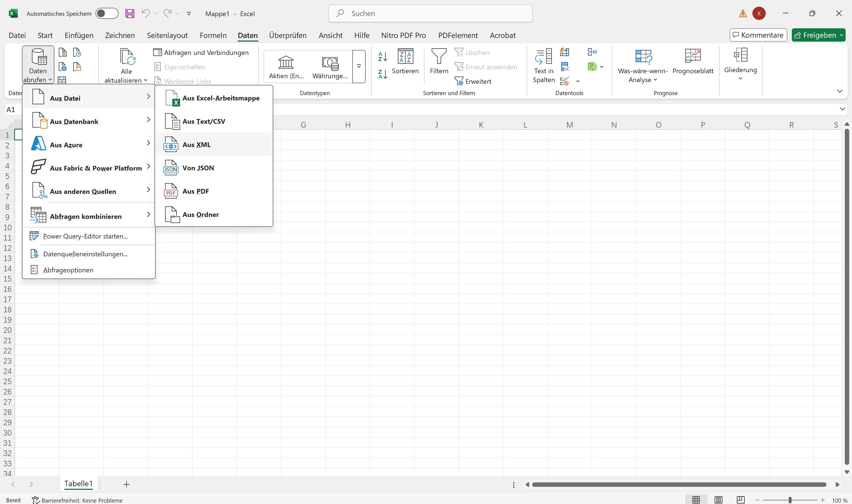The width and height of the screenshot is (852, 504).
Task: Click the Prognoseblatt button
Action: coord(692,62)
